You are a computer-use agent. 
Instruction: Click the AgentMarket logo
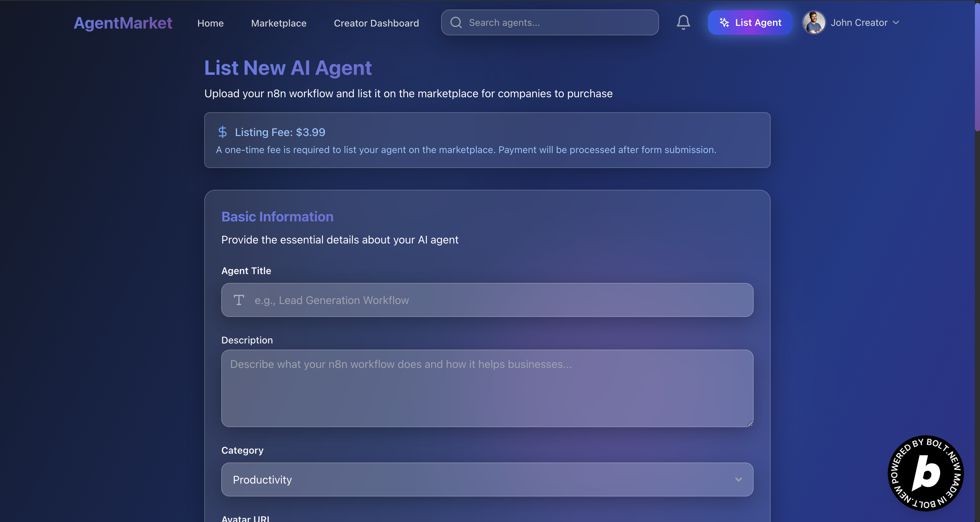[x=123, y=23]
